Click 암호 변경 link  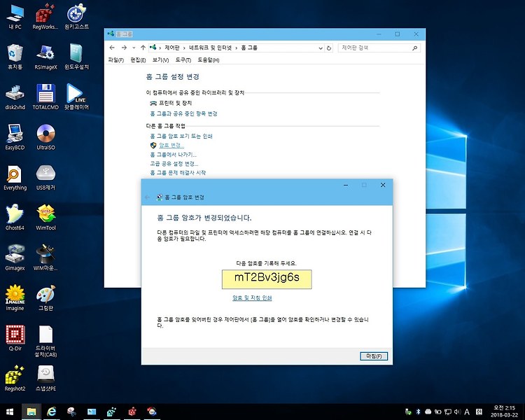[171, 146]
